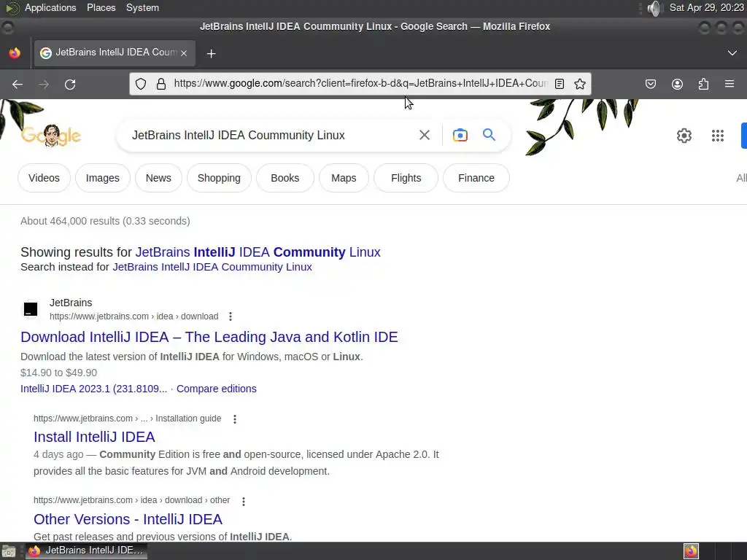Filter results by Shopping
This screenshot has width=747, height=560.
(x=219, y=178)
